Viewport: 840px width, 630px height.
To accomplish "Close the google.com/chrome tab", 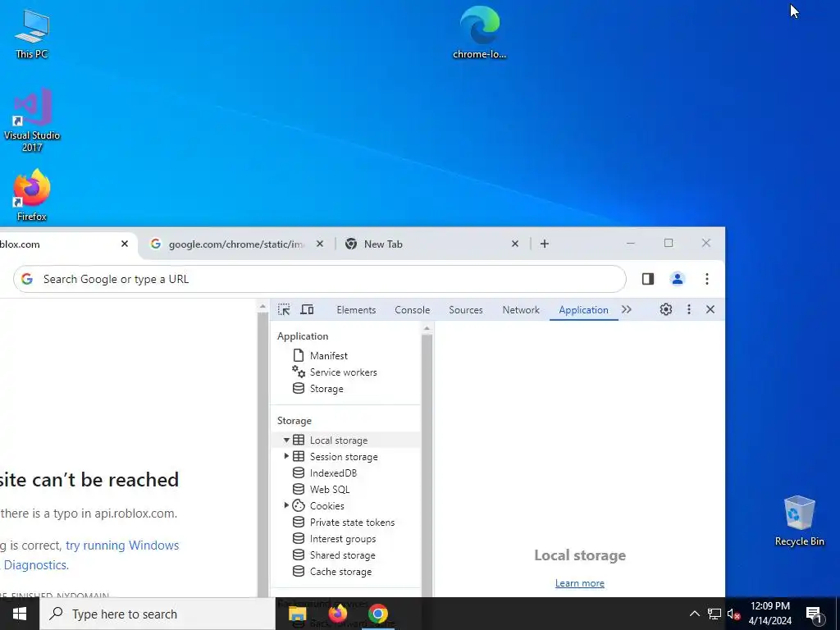I will point(320,244).
